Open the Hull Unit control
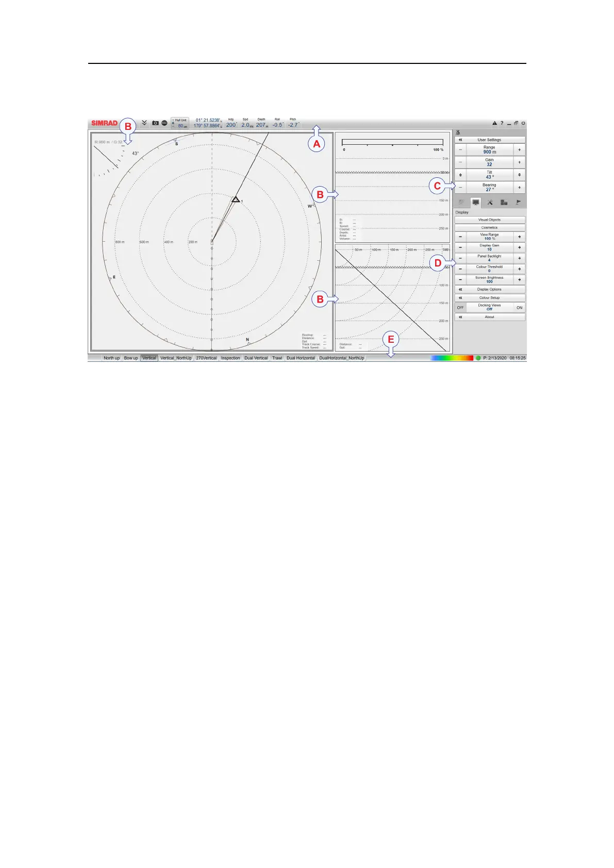The height and width of the screenshot is (868, 614). pos(180,123)
